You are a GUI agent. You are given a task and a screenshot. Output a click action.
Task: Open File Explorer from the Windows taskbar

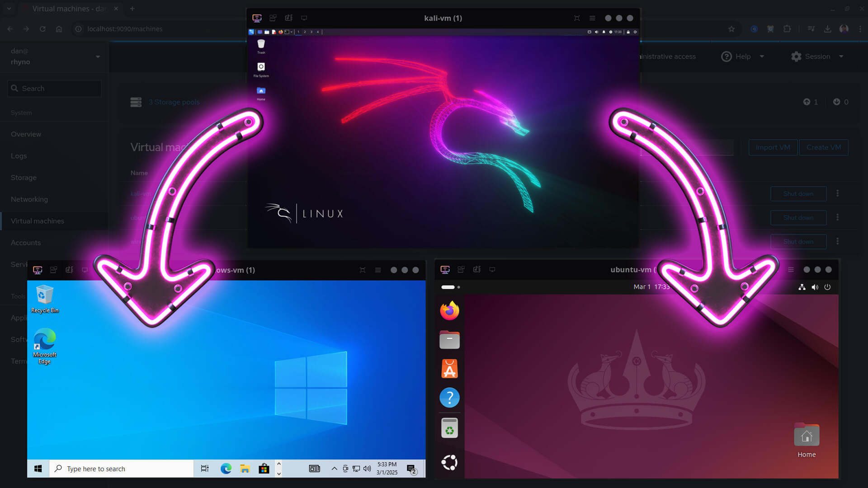[x=245, y=469]
